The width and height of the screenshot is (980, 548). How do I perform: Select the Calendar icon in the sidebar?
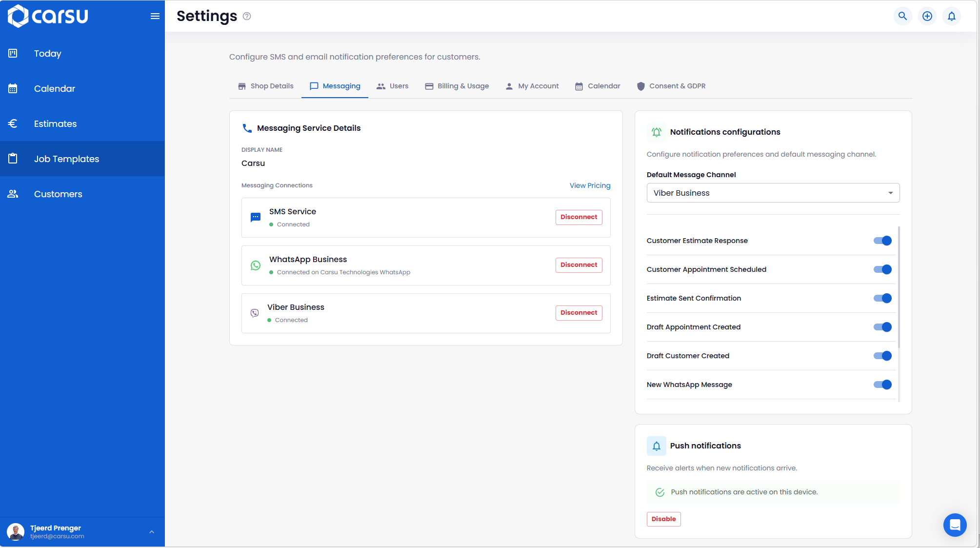(13, 88)
